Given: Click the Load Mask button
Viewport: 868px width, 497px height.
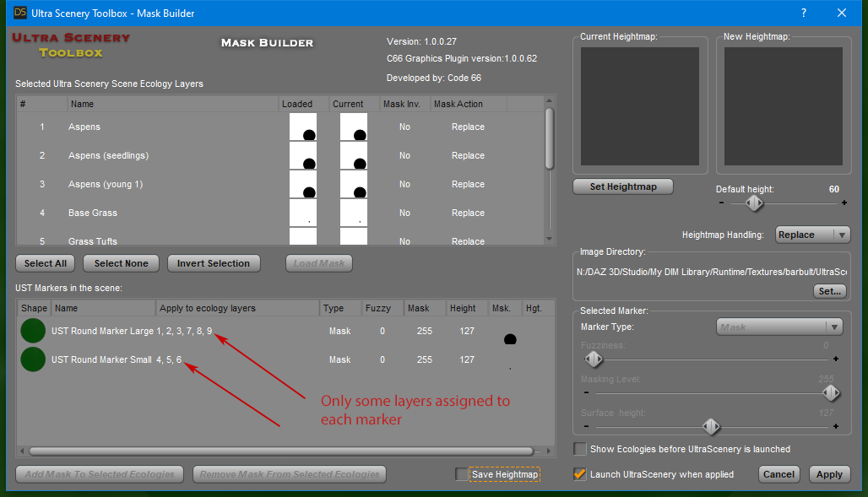Looking at the screenshot, I should (319, 263).
